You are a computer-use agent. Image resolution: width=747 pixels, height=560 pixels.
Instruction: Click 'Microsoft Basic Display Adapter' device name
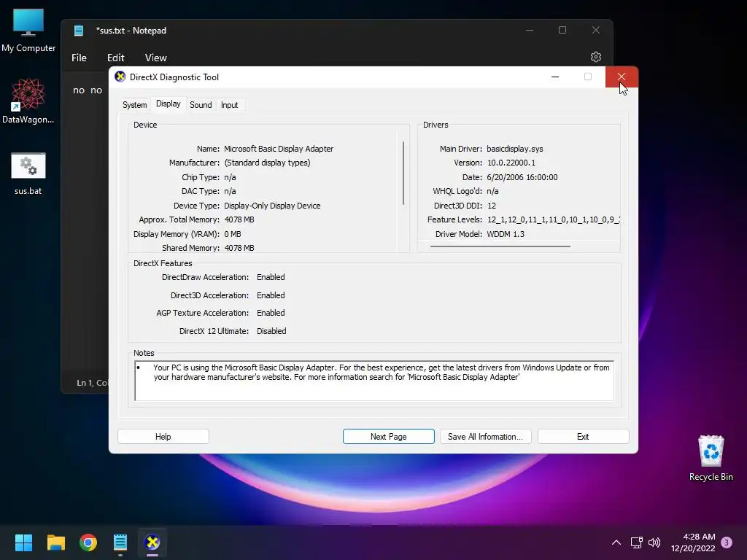[x=279, y=149]
